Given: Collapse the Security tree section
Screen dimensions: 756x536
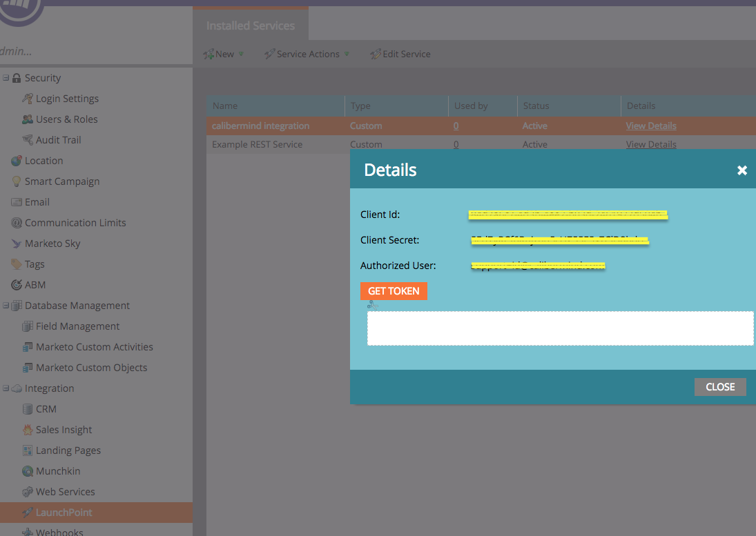Looking at the screenshot, I should pos(6,77).
